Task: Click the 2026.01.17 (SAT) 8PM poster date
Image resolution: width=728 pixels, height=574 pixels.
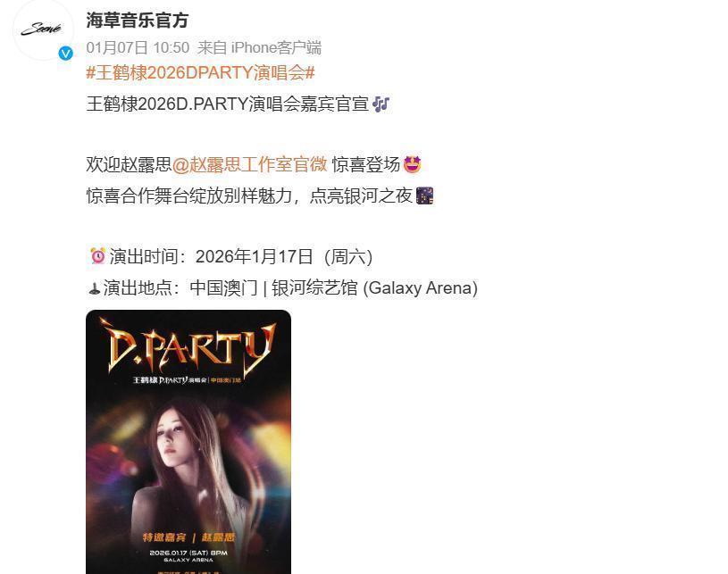Action: (188, 553)
